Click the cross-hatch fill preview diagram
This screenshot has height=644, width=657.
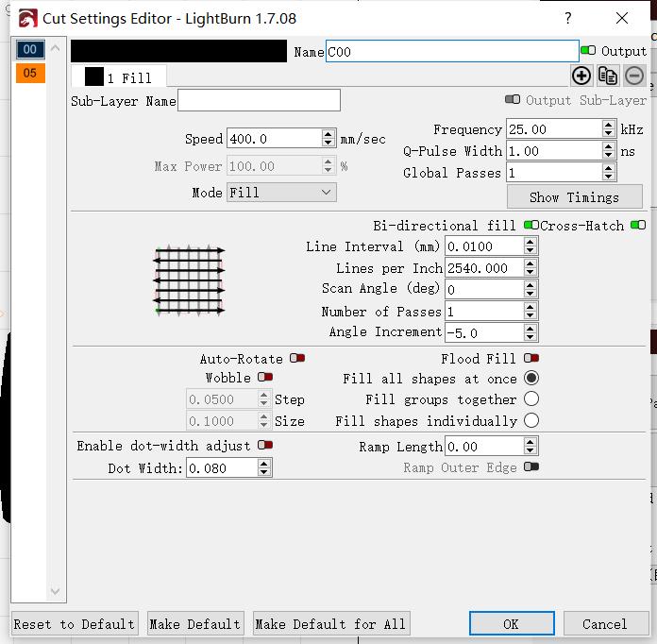tap(189, 280)
